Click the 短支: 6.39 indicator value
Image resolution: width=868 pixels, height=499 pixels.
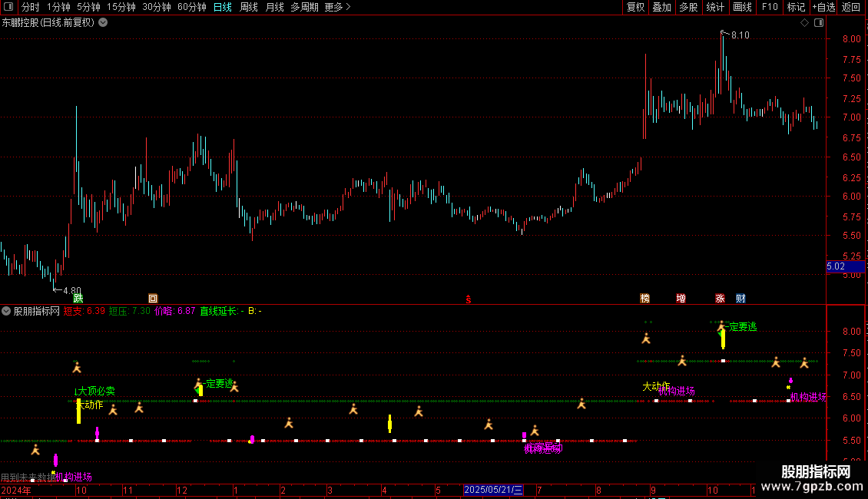[84, 311]
